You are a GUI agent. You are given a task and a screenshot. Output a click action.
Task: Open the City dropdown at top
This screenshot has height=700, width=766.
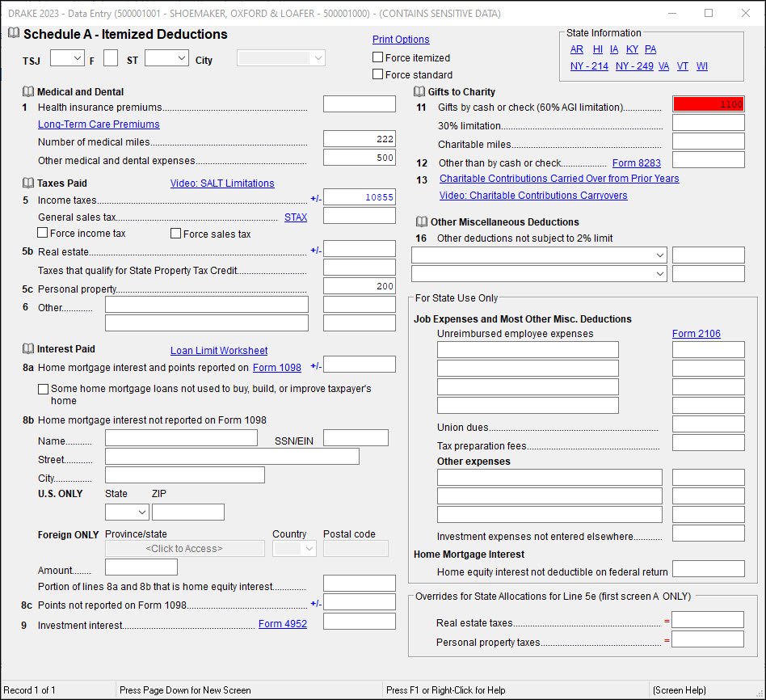281,57
